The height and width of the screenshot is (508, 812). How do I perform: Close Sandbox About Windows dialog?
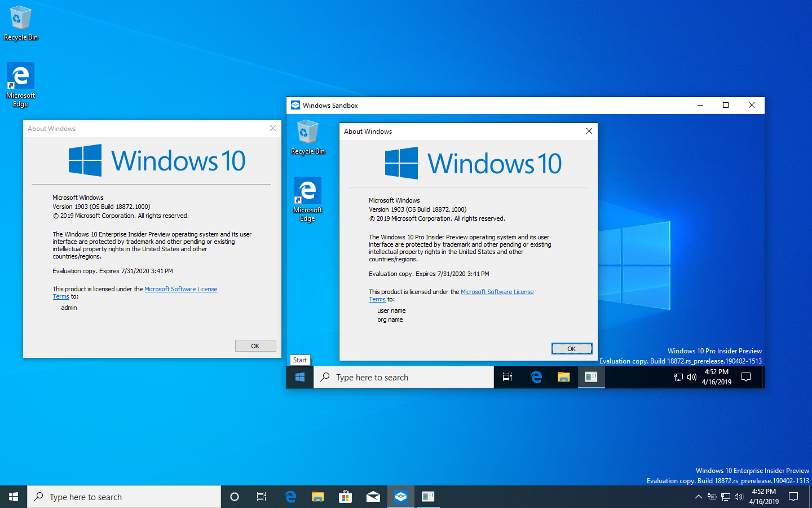[589, 131]
